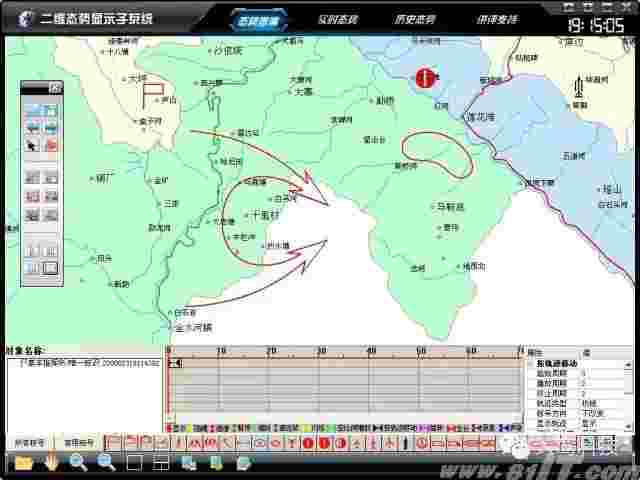This screenshot has width=640, height=480.
Task: Click the empty rectangle icon in bottom toolbar
Action: point(133,461)
